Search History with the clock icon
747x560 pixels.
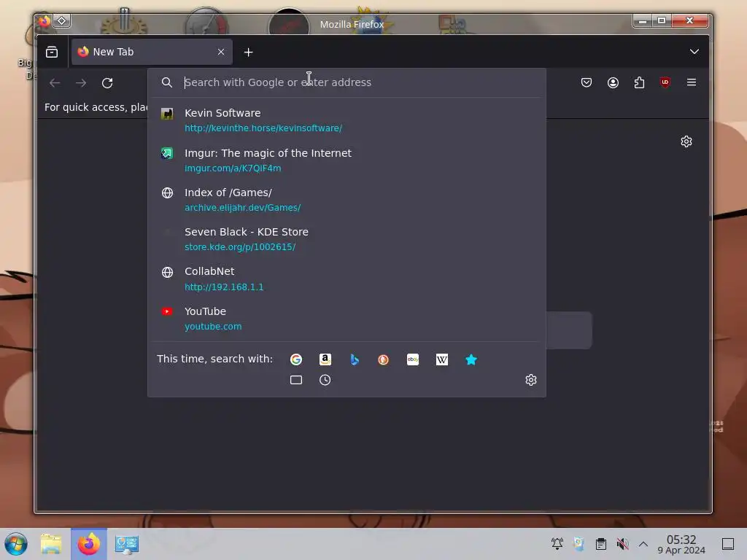click(x=325, y=380)
